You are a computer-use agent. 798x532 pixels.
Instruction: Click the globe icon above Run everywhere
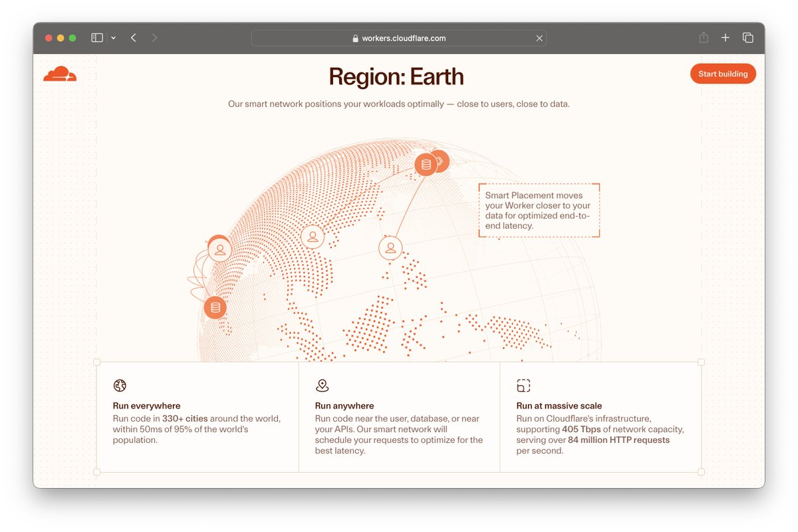[120, 386]
